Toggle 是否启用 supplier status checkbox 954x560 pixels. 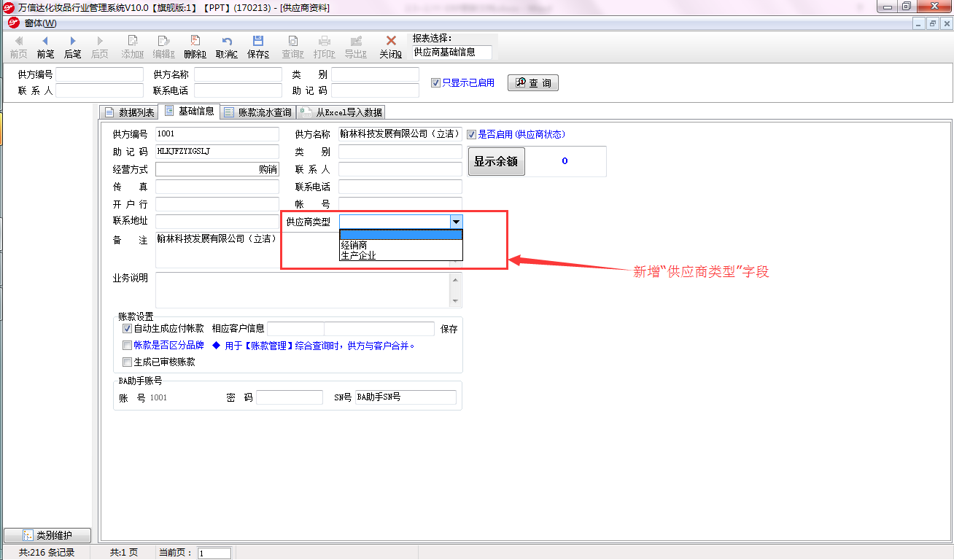[x=471, y=134]
